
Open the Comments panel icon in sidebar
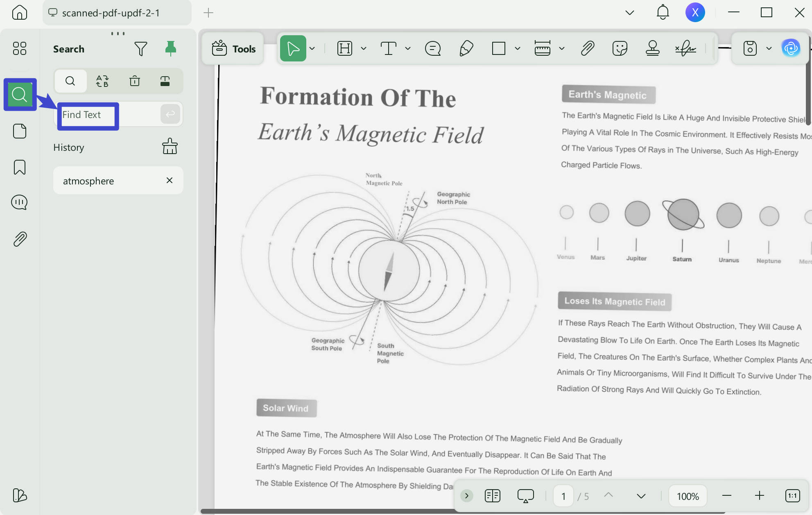(20, 202)
